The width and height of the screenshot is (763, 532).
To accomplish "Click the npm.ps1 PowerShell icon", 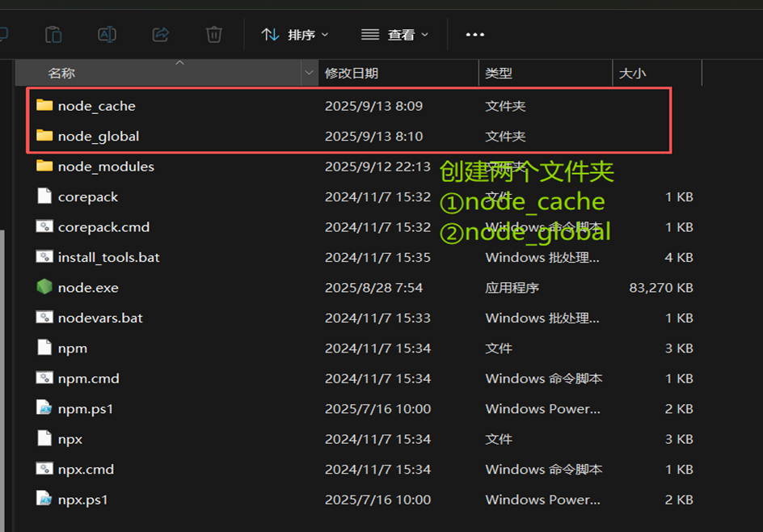I will [x=44, y=407].
